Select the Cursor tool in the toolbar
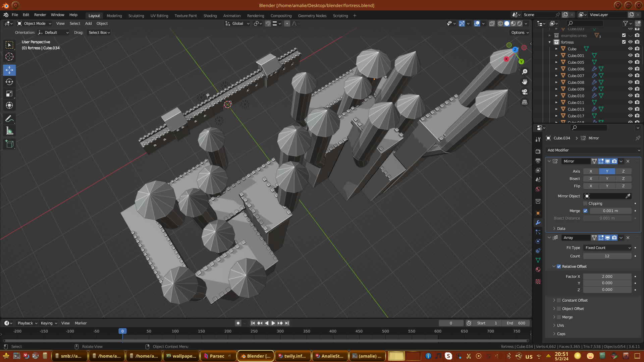This screenshot has height=362, width=644. click(9, 57)
